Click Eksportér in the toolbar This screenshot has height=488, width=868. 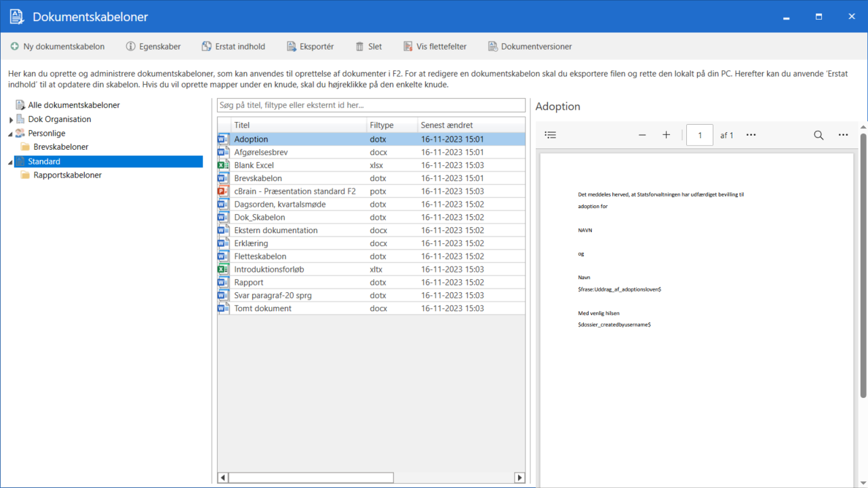pyautogui.click(x=310, y=47)
